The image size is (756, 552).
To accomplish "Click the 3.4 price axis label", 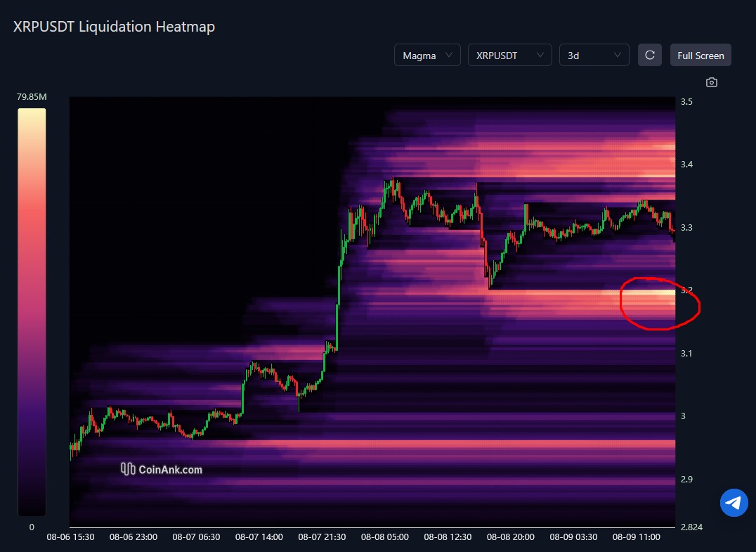I will click(x=686, y=165).
